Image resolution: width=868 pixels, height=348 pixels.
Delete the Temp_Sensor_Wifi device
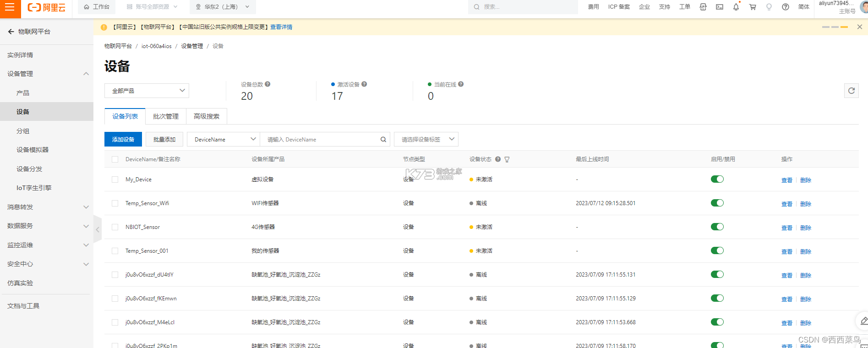[x=806, y=204]
